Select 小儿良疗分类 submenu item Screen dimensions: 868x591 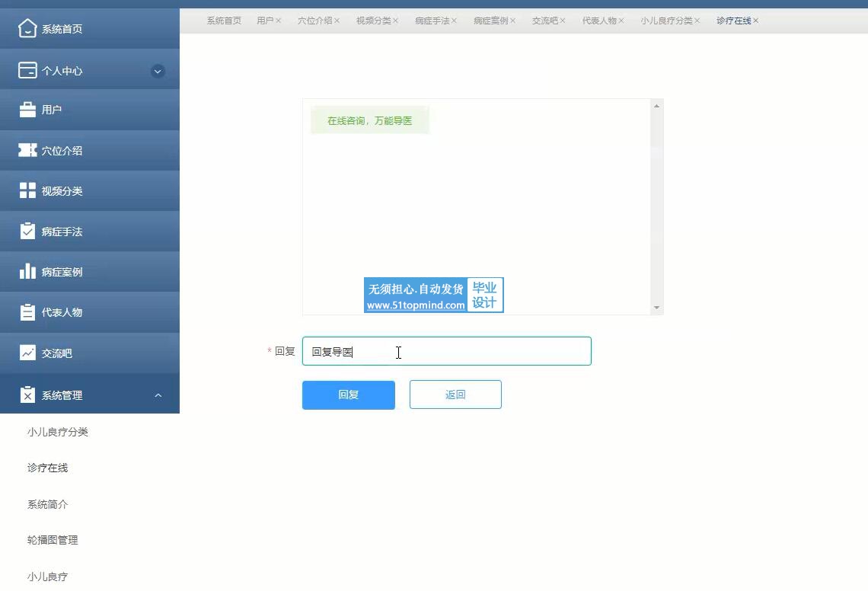[58, 432]
